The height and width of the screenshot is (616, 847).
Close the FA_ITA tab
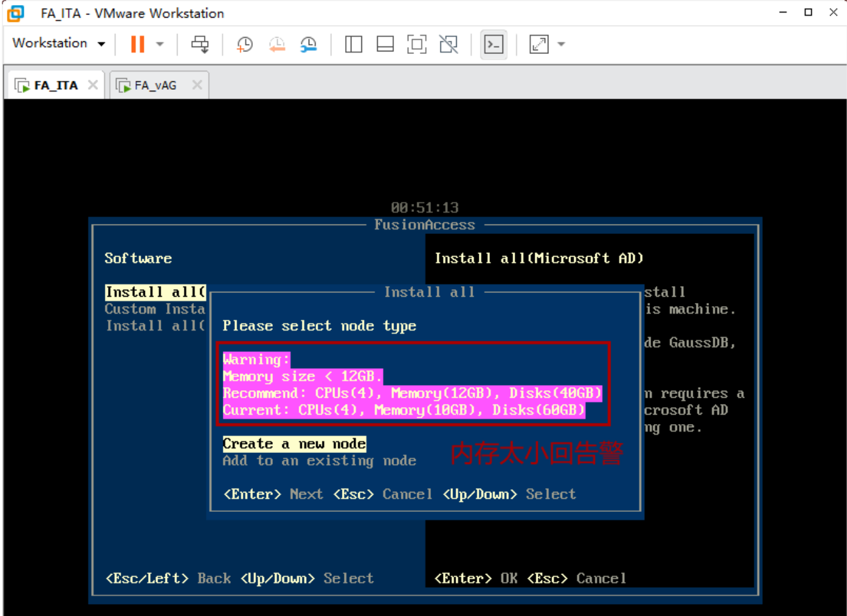click(93, 85)
